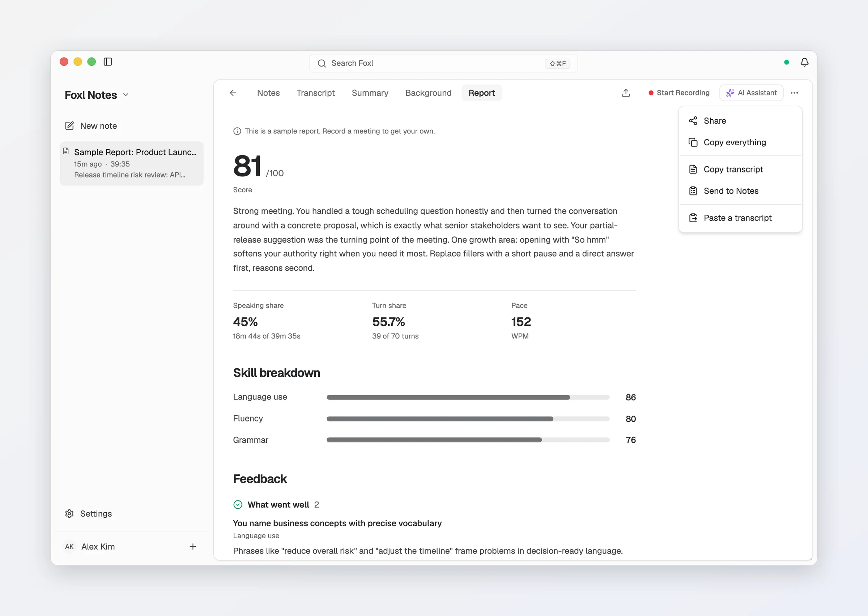This screenshot has width=868, height=616.
Task: Click the green status dot
Action: point(786,62)
